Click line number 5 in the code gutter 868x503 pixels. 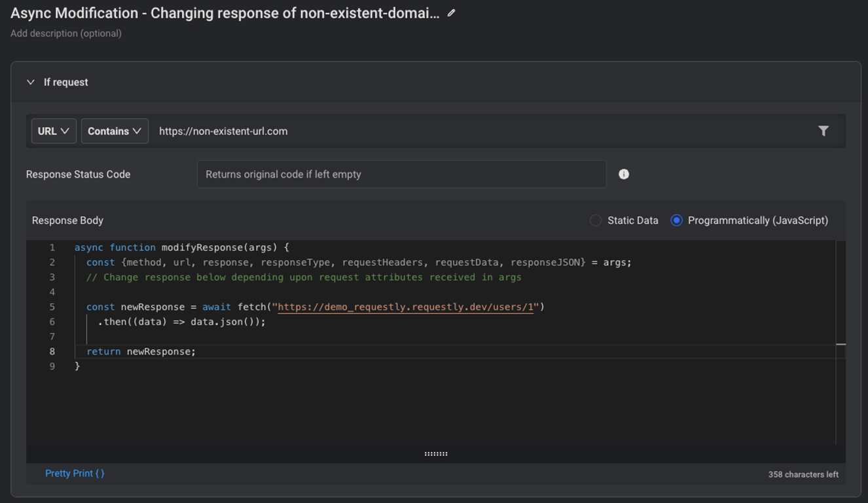52,307
